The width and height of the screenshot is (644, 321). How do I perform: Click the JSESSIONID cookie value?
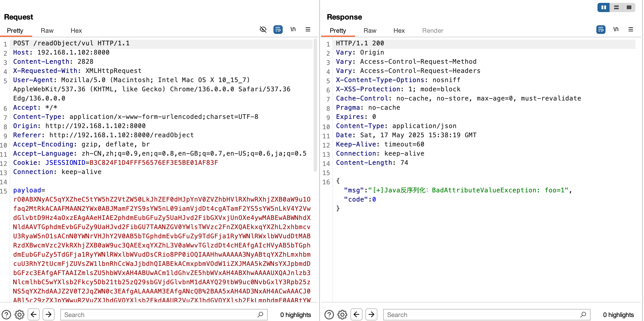[x=154, y=163]
